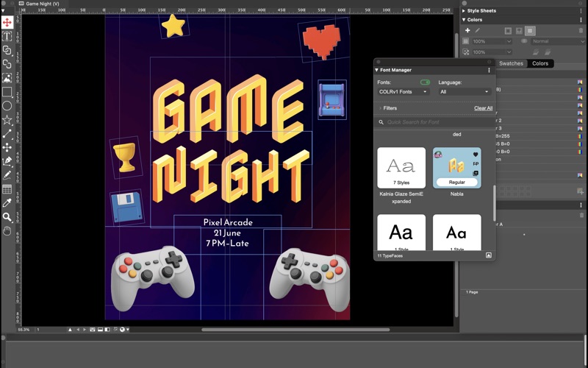Favorite the Nabla font with heart icon
The image size is (588, 368).
(x=476, y=155)
